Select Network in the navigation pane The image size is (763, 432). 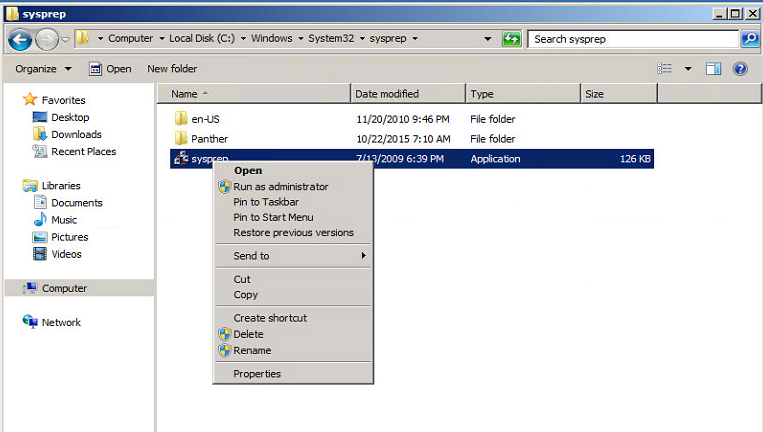(x=61, y=322)
